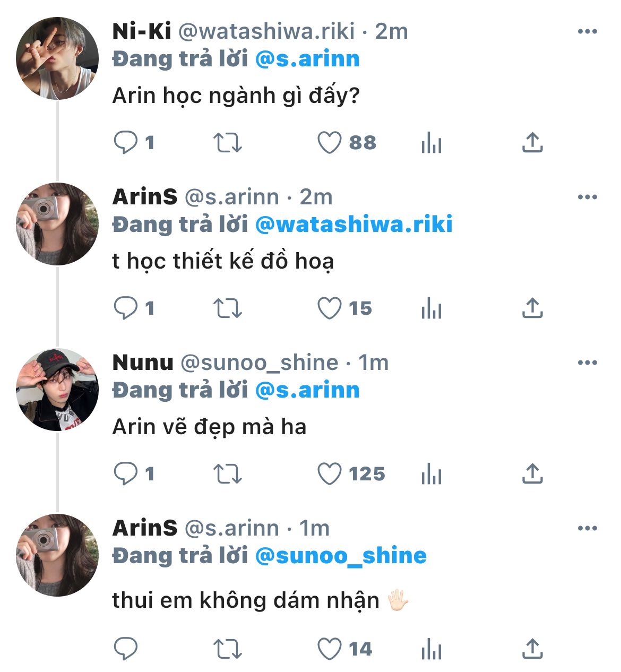Share ArinS's last reply tweet
The image size is (621, 672).
[x=532, y=649]
